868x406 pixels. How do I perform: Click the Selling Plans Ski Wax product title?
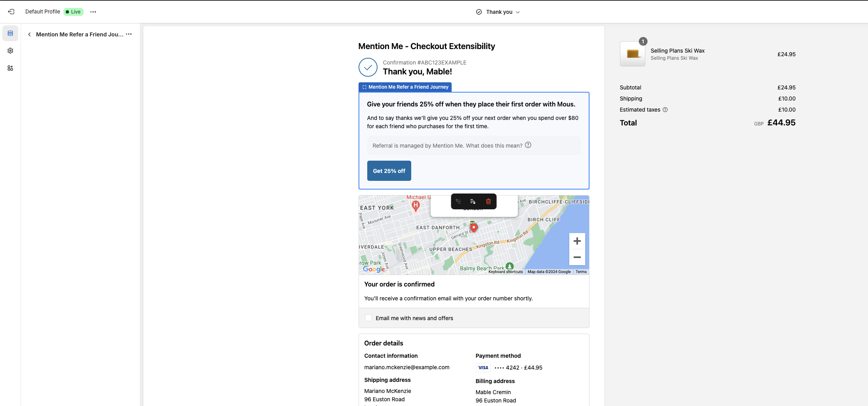click(x=677, y=51)
